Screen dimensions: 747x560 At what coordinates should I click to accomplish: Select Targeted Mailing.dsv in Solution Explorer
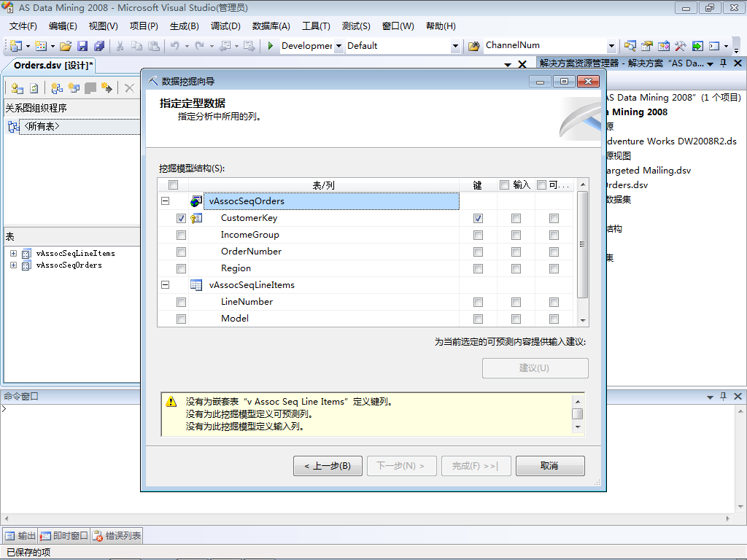click(649, 171)
